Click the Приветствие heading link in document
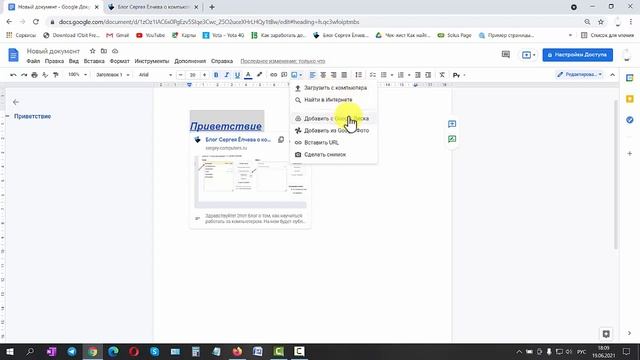 click(226, 126)
